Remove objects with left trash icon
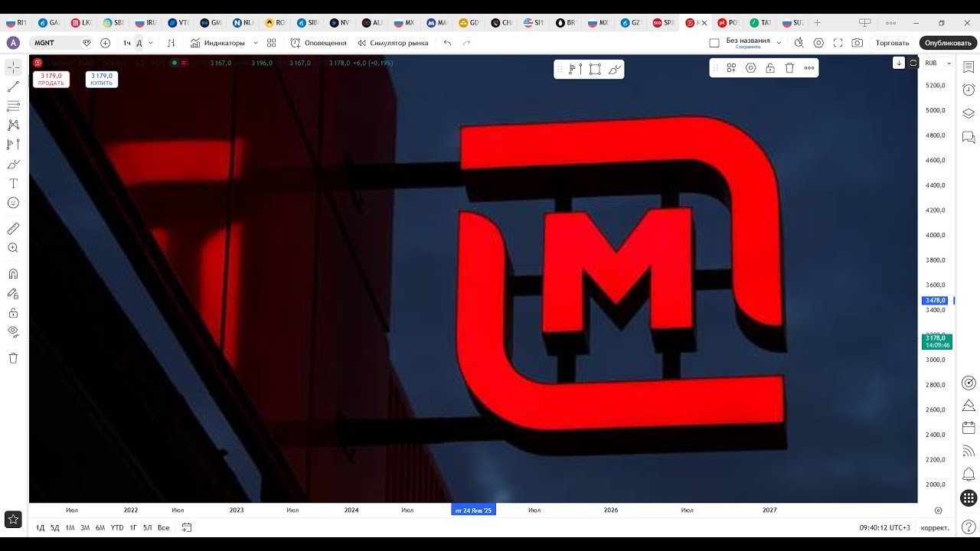 [x=13, y=357]
